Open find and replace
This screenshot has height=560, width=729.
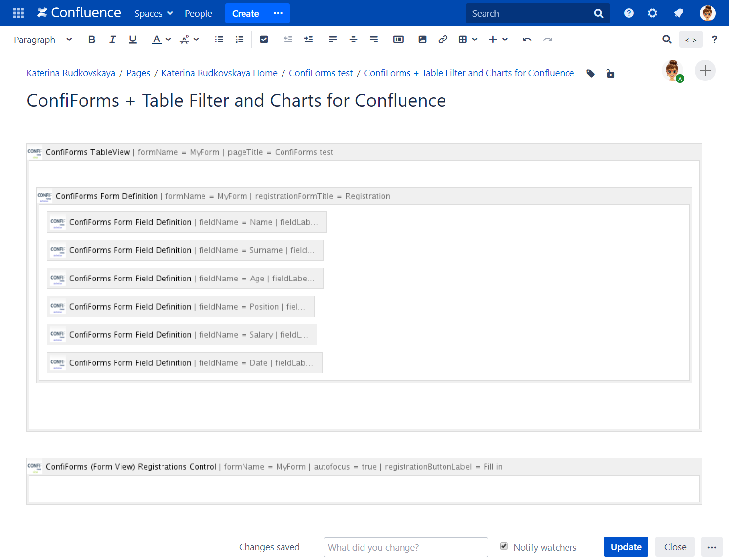tap(667, 39)
